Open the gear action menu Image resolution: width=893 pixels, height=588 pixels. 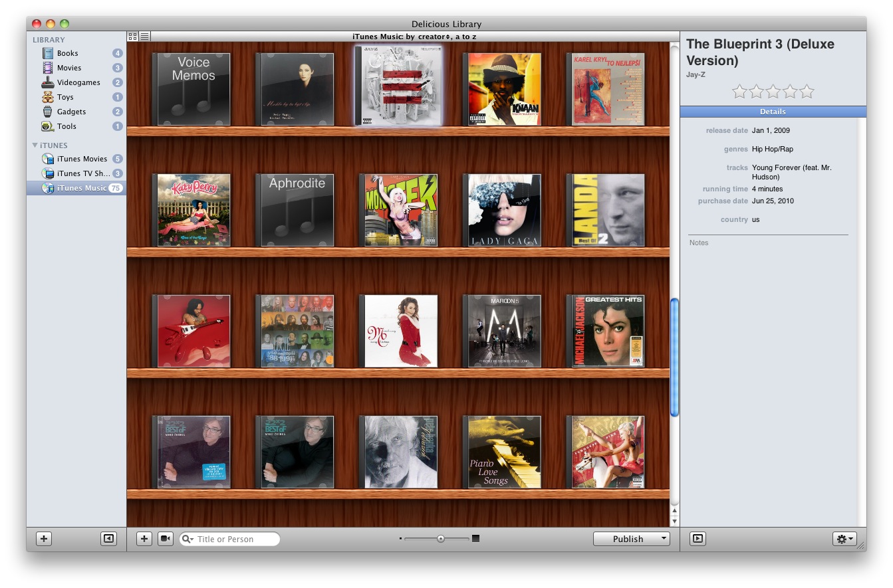point(844,539)
